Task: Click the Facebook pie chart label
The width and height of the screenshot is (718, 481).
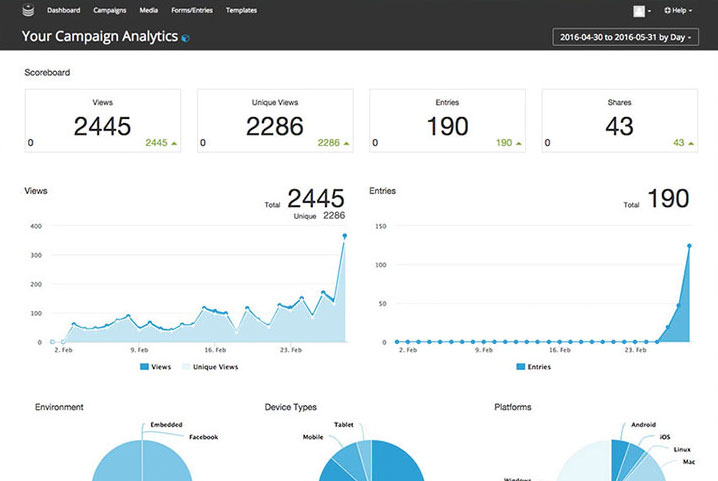Action: tap(203, 437)
